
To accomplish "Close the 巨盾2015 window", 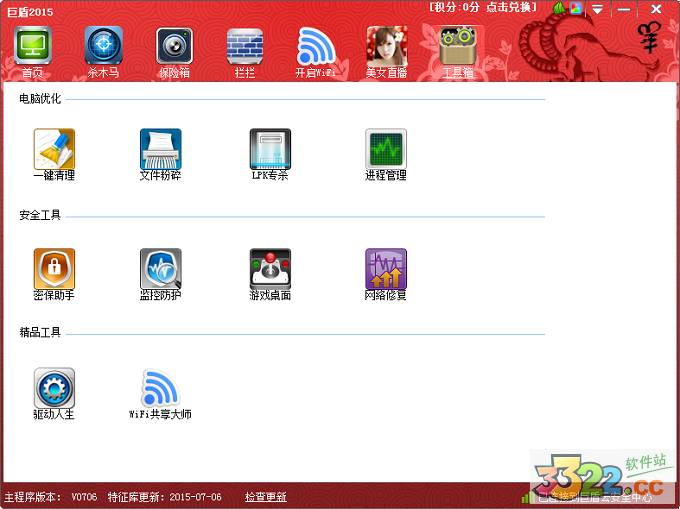I will point(656,9).
